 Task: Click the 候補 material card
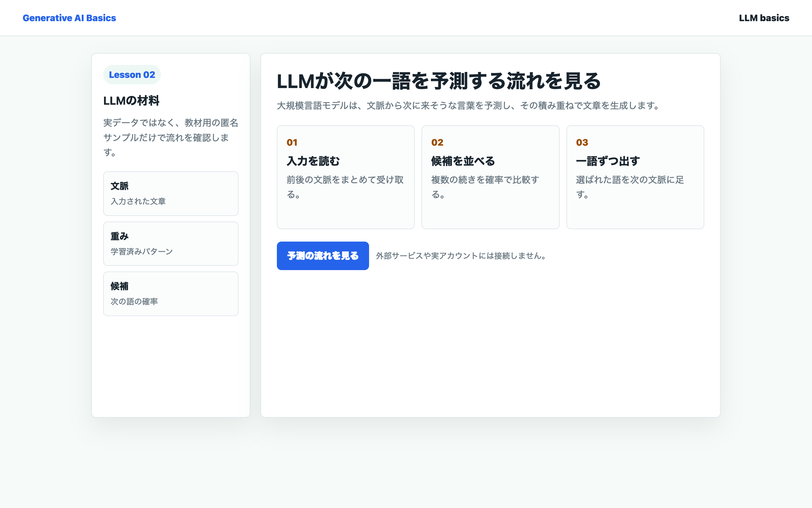171,294
